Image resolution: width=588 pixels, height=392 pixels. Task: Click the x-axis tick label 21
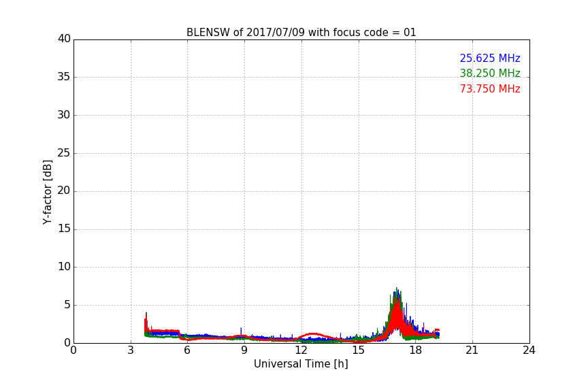tap(472, 350)
